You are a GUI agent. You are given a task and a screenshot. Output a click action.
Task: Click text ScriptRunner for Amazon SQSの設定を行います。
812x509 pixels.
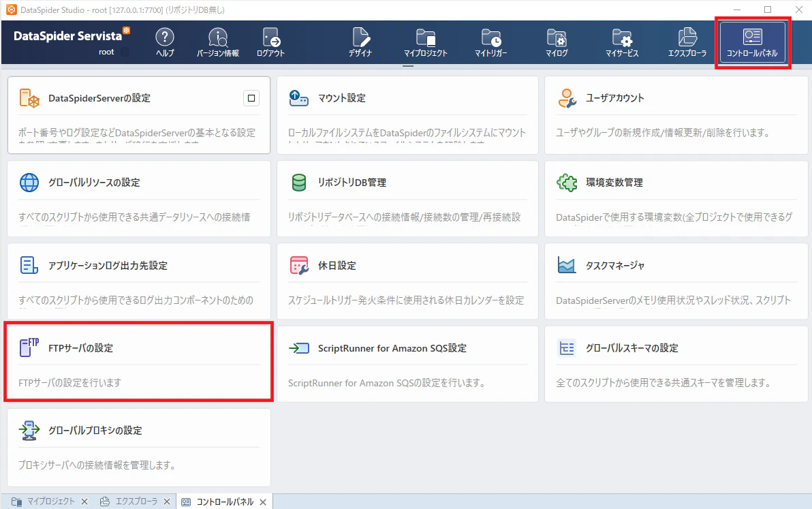[x=387, y=383]
